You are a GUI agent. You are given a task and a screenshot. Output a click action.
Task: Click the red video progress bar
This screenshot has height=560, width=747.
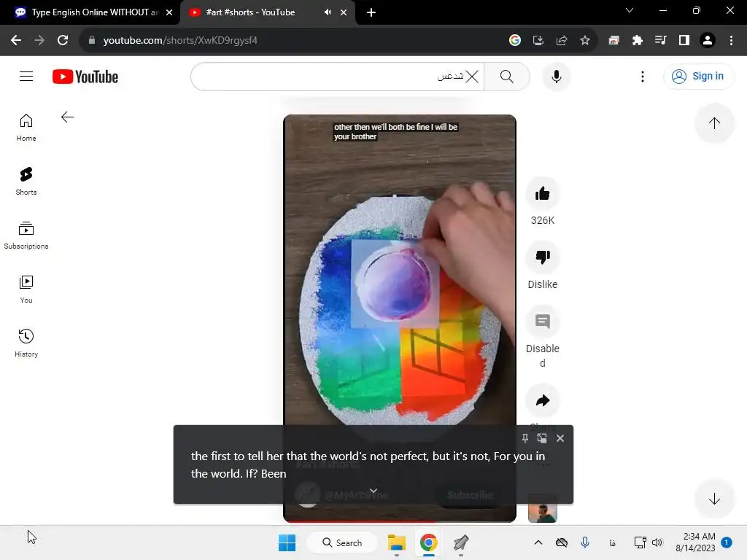399,522
